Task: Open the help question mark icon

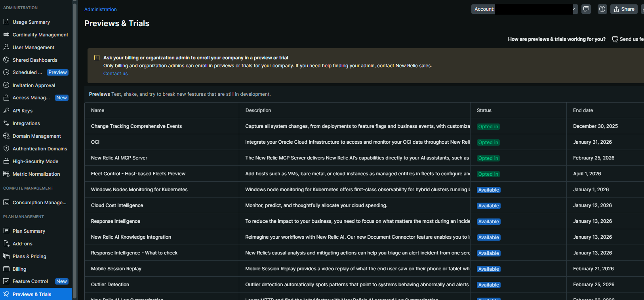Action: tap(602, 9)
